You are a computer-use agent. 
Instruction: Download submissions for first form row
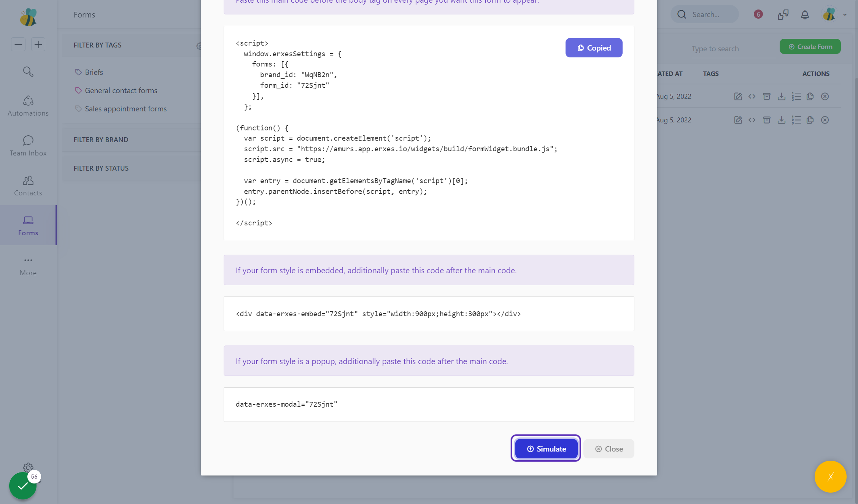[782, 97]
